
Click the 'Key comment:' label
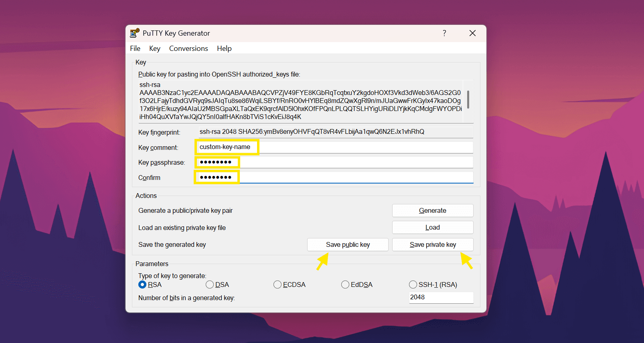[158, 147]
